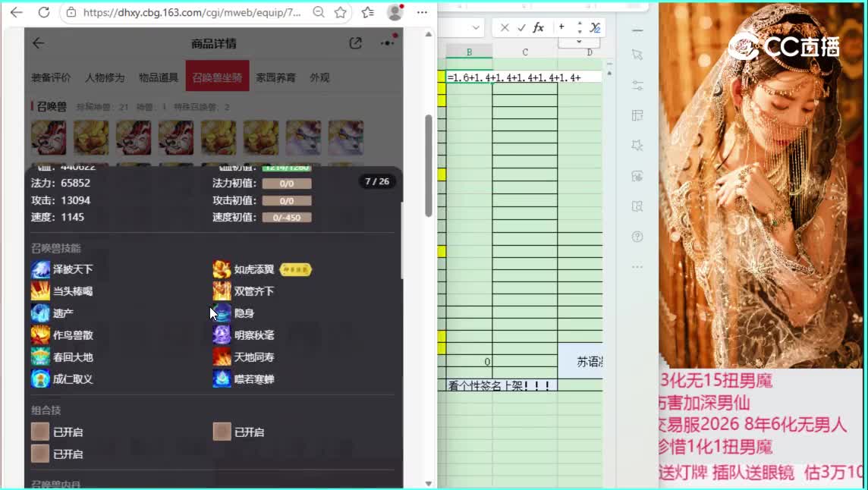Select spreadsheet column C header

click(x=525, y=52)
